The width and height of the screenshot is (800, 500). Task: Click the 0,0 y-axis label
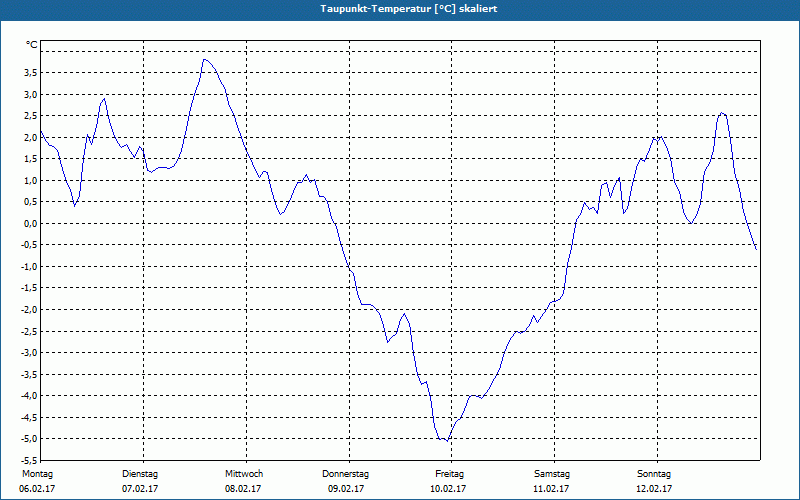coord(30,223)
